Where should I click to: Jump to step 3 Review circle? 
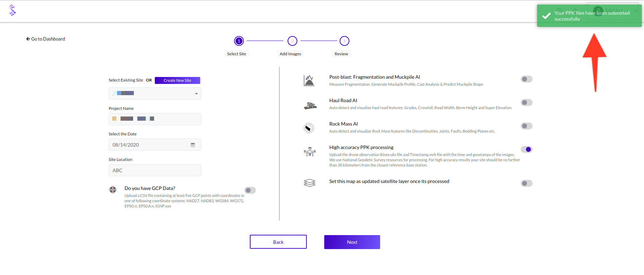coord(344,41)
